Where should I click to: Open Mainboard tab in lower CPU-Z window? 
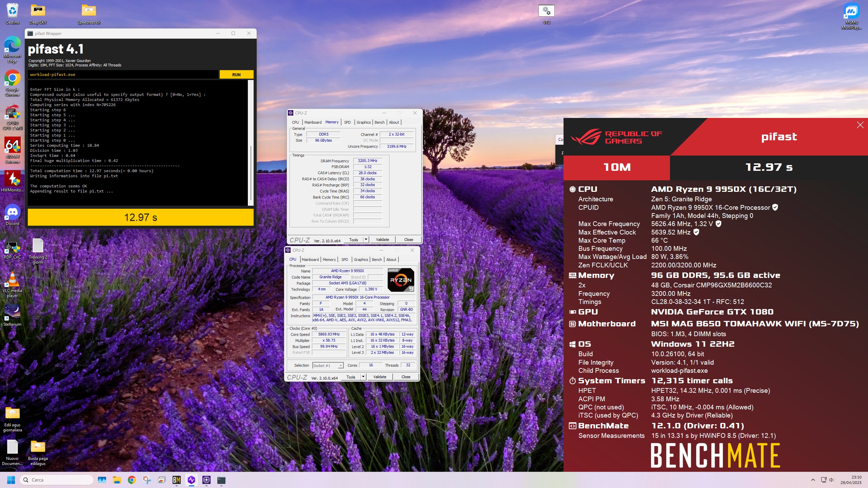coord(310,260)
